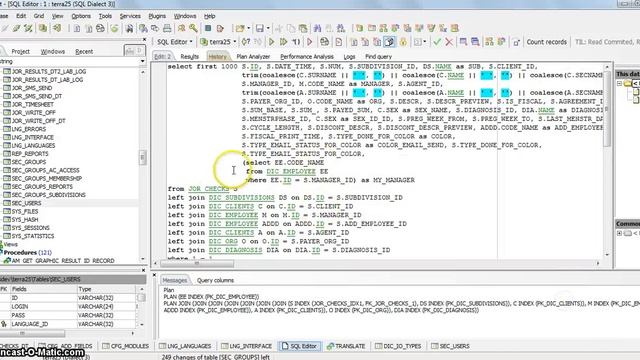Open dropdown beside the grey page icon
This screenshot has width=640, height=360.
tap(424, 42)
